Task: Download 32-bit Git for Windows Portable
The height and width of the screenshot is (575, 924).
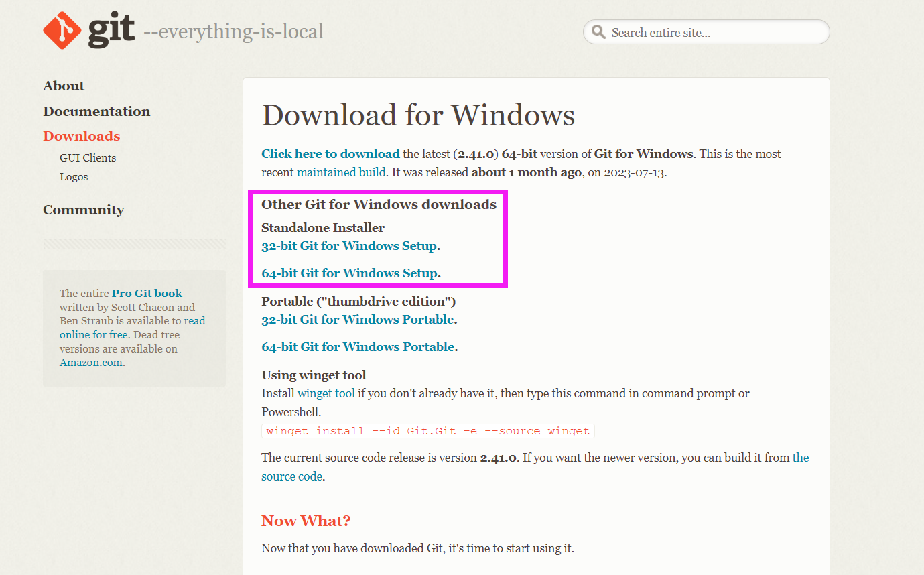Action: (x=358, y=320)
